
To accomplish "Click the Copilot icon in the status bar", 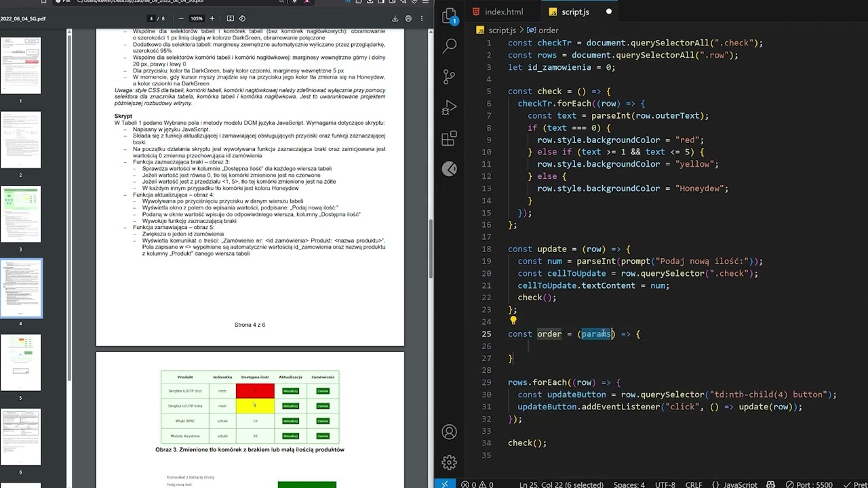I will click(x=770, y=485).
